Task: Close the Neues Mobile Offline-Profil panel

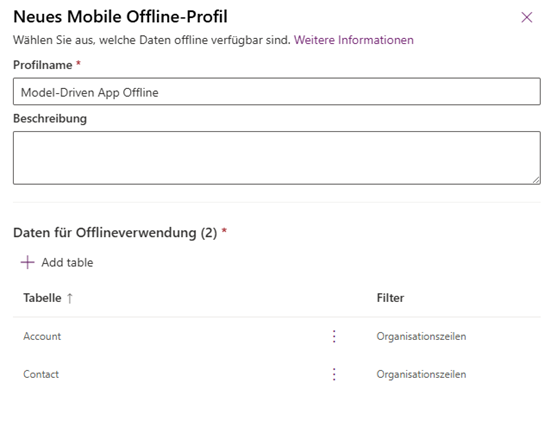Action: [527, 17]
